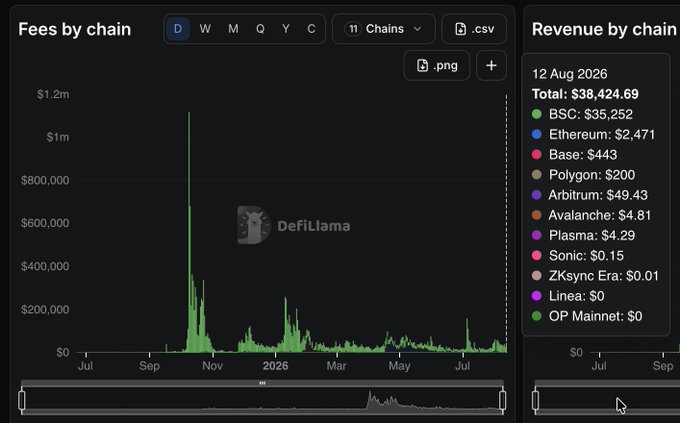Click the '12 Aug 2026' tooltip date
Viewport: 680px width, 423px height.
point(569,74)
